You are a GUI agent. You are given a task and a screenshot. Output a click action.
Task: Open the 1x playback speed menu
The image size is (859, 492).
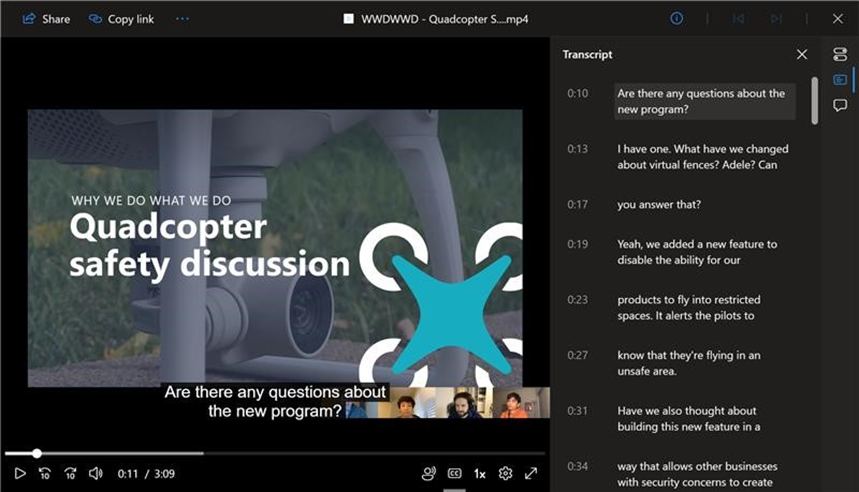(479, 474)
